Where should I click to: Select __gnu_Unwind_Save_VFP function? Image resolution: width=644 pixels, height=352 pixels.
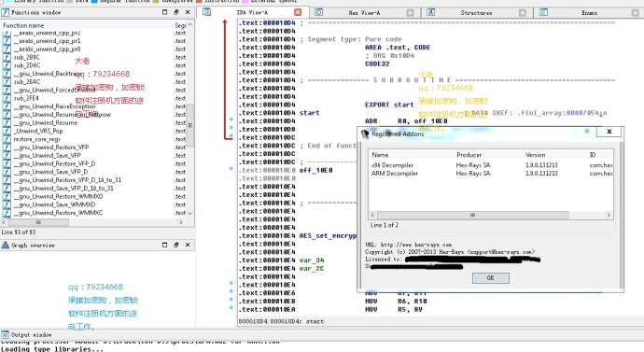click(x=48, y=156)
